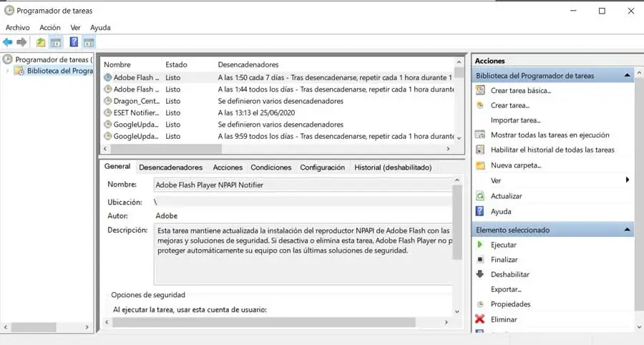
Task: Click the up-one-level folder toolbar icon
Action: (x=41, y=42)
